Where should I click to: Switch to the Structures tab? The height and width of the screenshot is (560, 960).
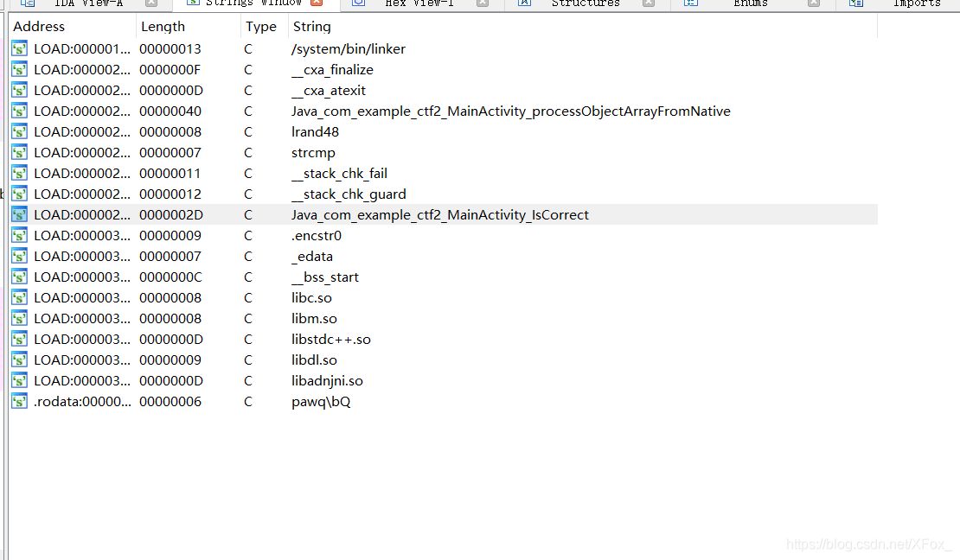coord(586,3)
